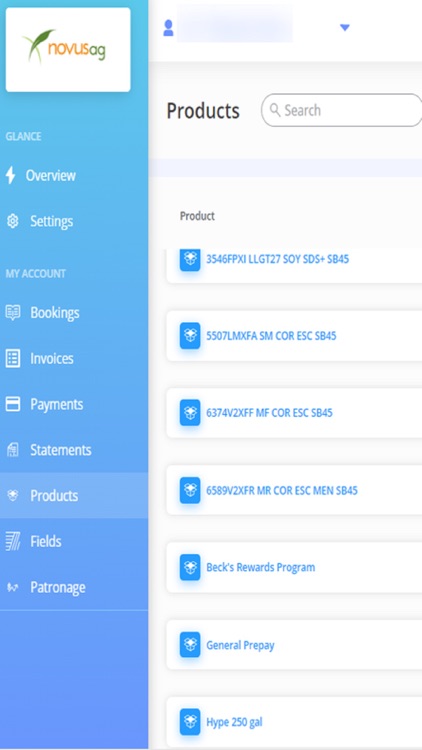Expand the account selector dropdown arrow
422x750 pixels.
[x=344, y=28]
